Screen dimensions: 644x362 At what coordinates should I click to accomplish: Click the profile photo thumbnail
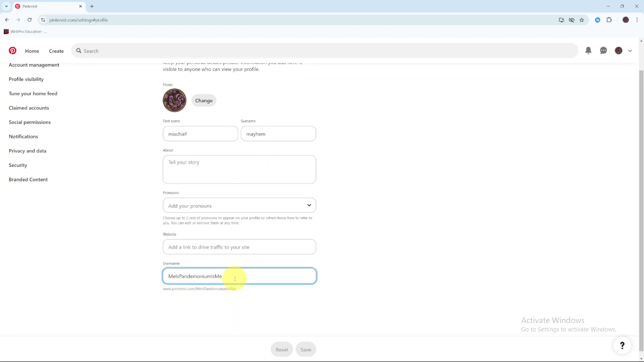pos(174,100)
